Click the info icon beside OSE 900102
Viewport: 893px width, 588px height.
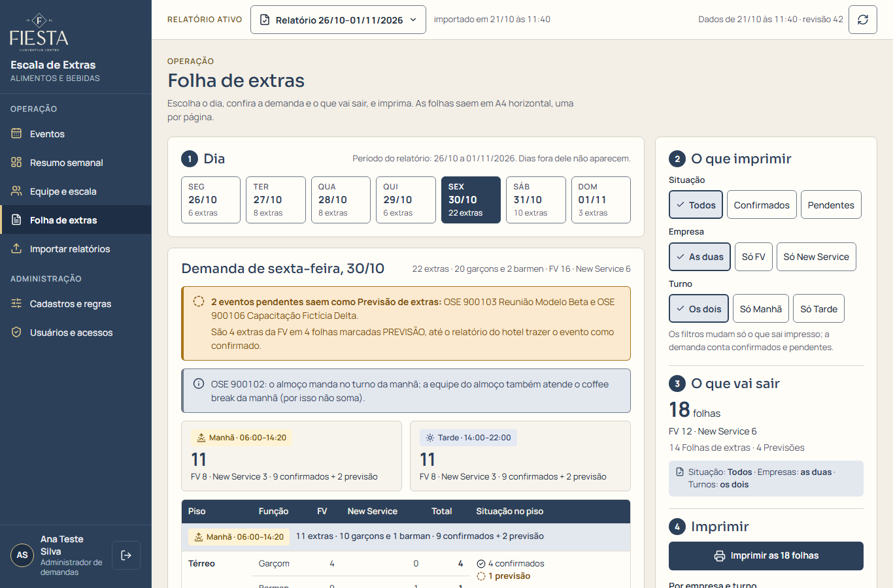pos(199,384)
